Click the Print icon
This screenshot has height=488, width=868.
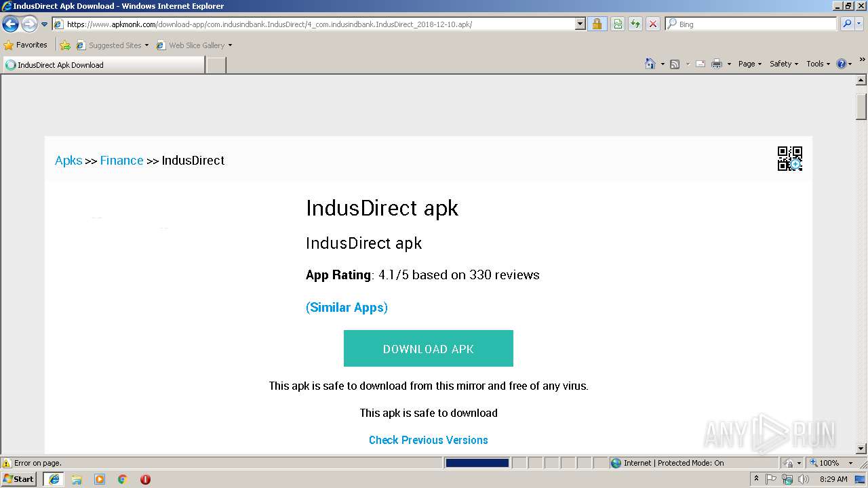point(717,64)
